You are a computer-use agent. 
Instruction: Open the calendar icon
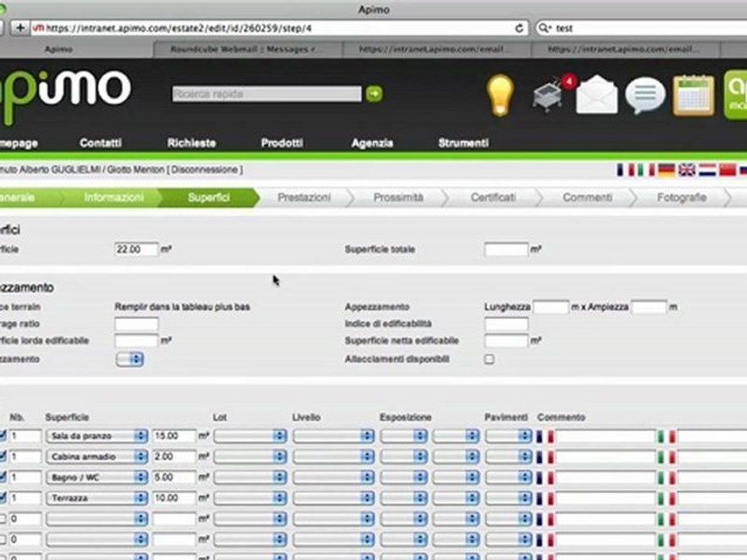tap(693, 95)
